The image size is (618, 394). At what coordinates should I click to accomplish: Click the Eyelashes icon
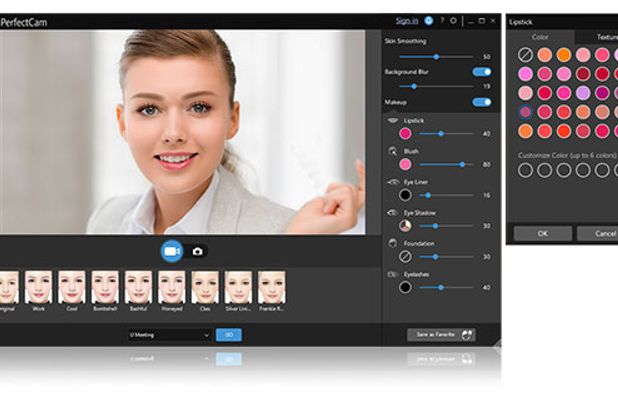click(x=393, y=274)
